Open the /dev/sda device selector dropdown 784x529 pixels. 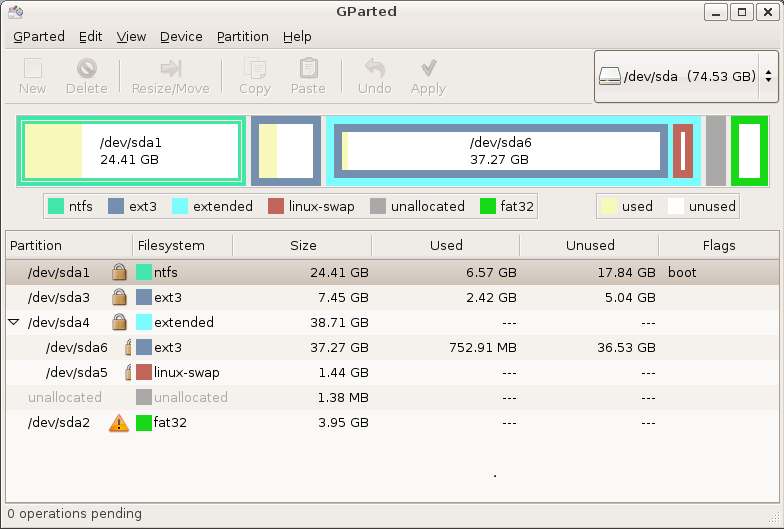click(x=686, y=76)
